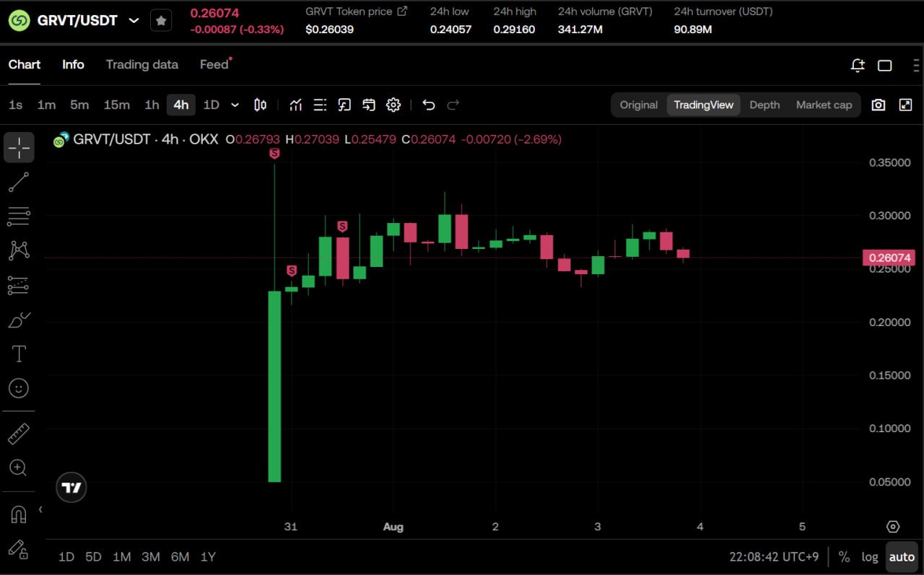
Task: Switch to the Trading data tab
Action: (x=142, y=64)
